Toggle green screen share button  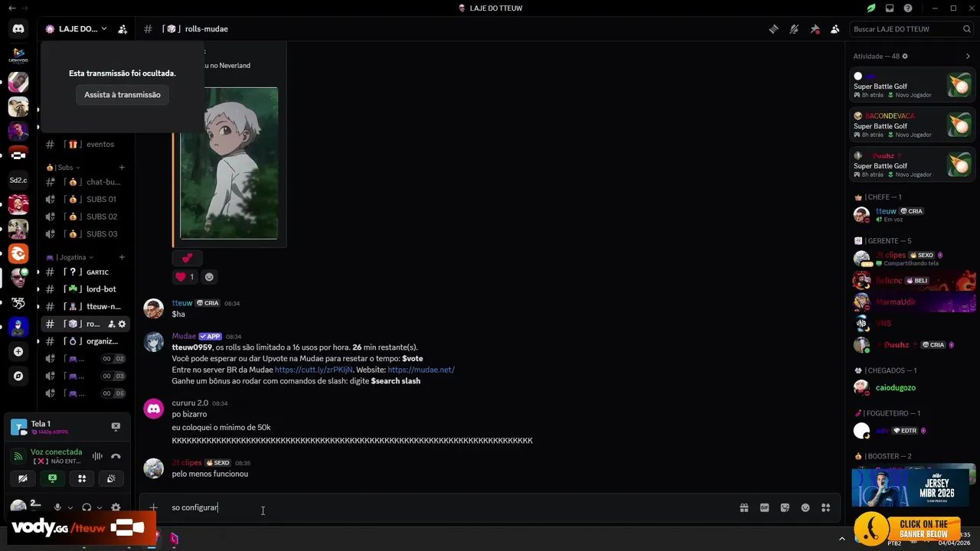pyautogui.click(x=52, y=478)
